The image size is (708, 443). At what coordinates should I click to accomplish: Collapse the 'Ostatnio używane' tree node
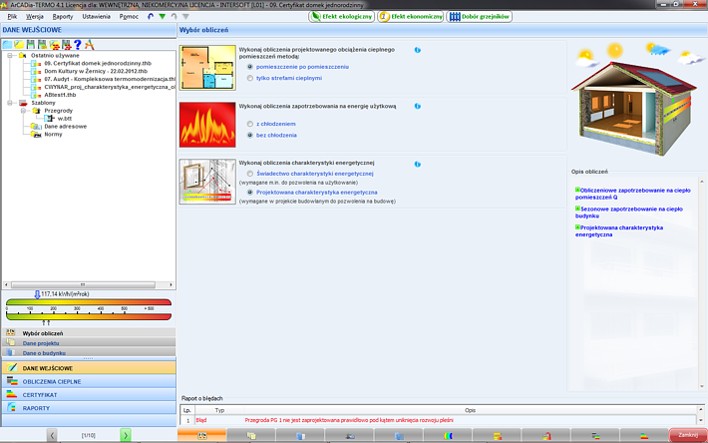pyautogui.click(x=9, y=55)
